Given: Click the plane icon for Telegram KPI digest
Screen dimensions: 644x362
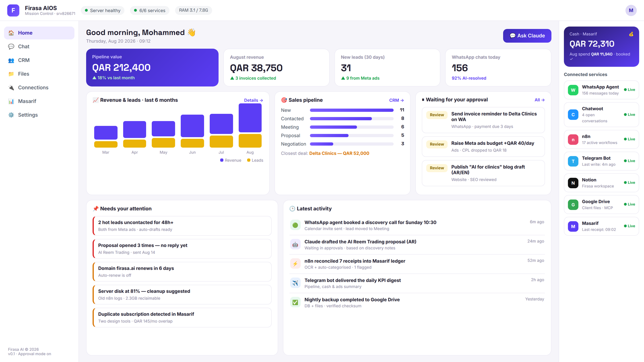Looking at the screenshot, I should tap(295, 283).
